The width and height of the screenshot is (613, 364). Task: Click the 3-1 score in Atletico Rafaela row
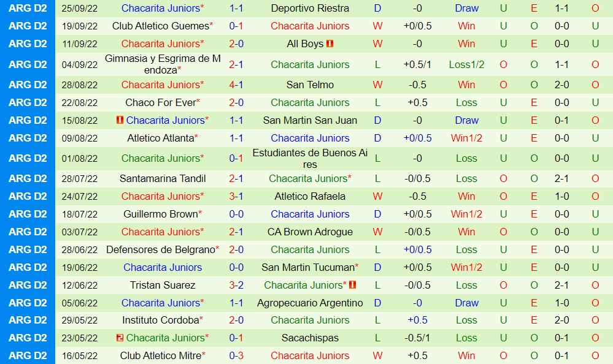pyautogui.click(x=236, y=197)
